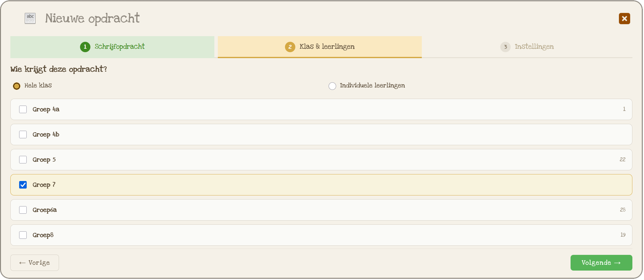Click the Volgende button
644x280 pixels.
click(x=601, y=263)
